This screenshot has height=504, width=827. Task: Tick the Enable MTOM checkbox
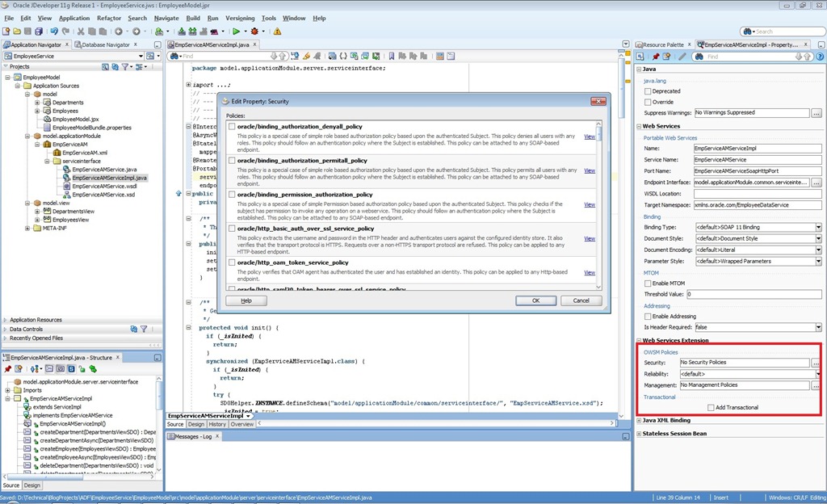pos(648,283)
